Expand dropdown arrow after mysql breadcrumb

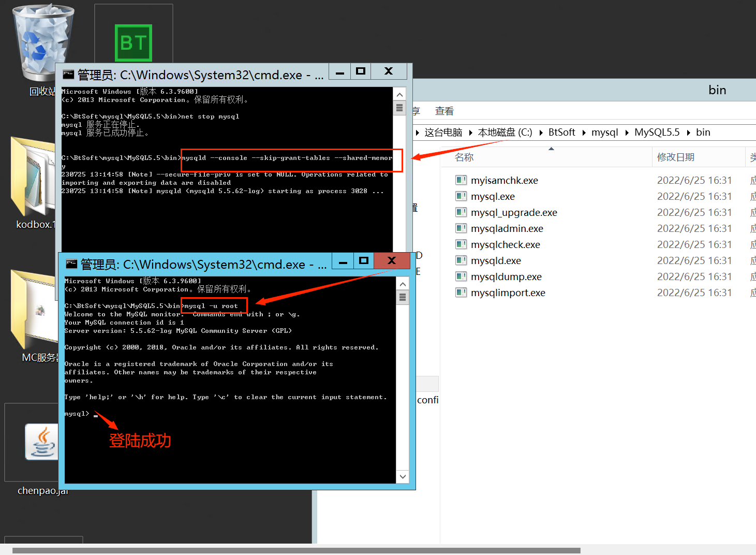coord(627,133)
